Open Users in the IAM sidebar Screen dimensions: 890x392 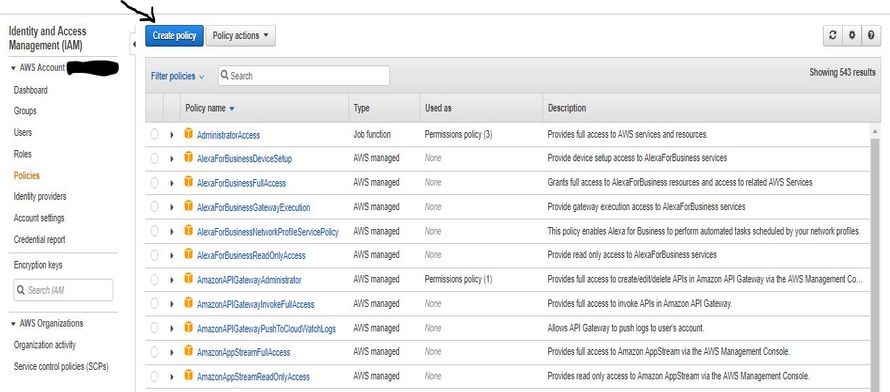coord(23,132)
